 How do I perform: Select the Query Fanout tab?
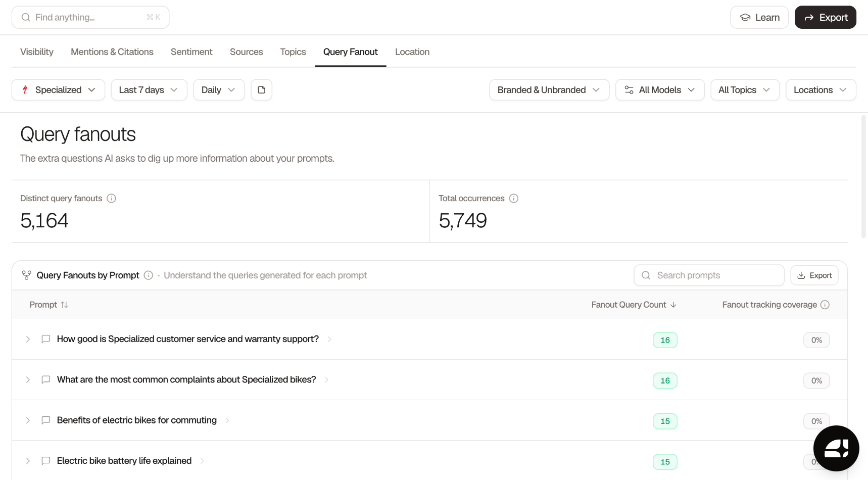point(351,52)
